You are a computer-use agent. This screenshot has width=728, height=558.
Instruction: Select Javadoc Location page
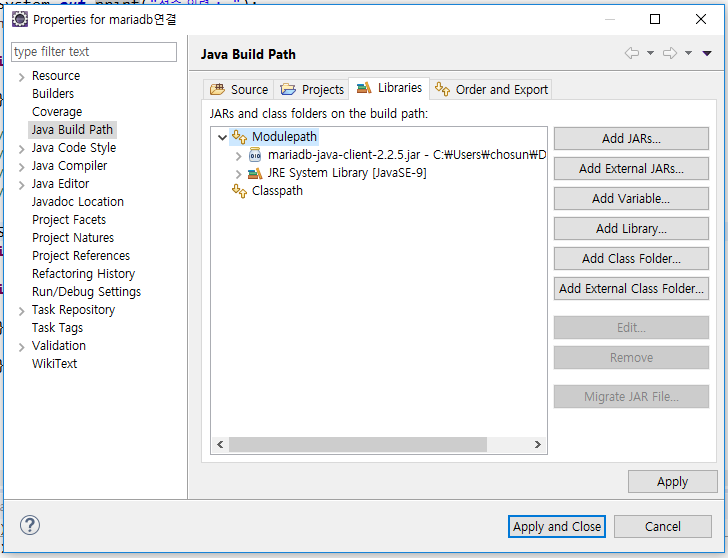(78, 201)
